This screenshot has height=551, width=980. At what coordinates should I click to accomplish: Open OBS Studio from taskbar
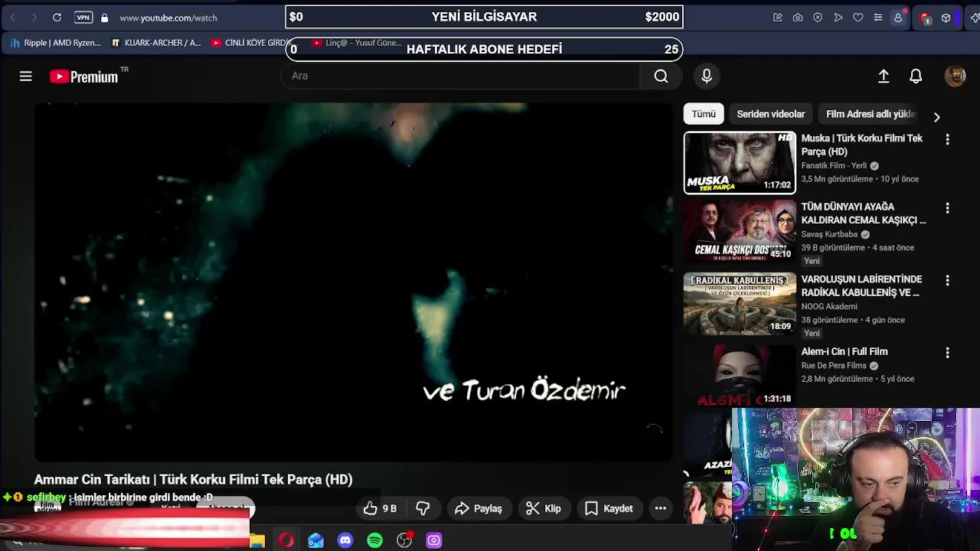(x=404, y=540)
